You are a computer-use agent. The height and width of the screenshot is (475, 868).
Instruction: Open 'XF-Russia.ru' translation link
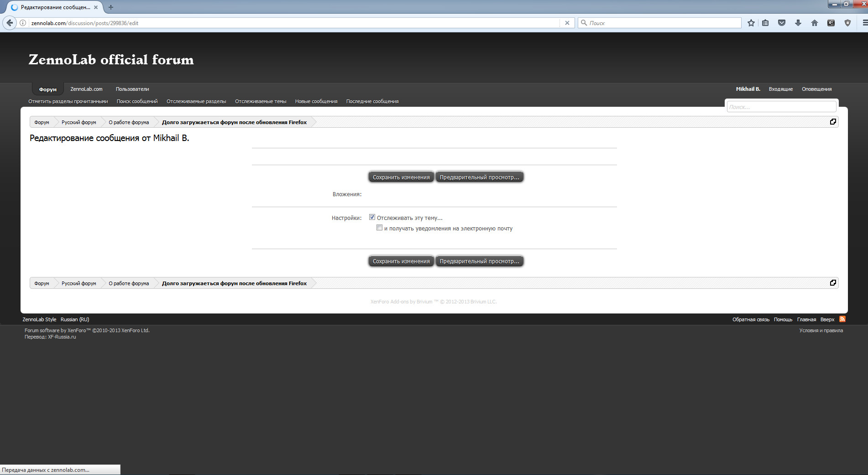tap(62, 337)
